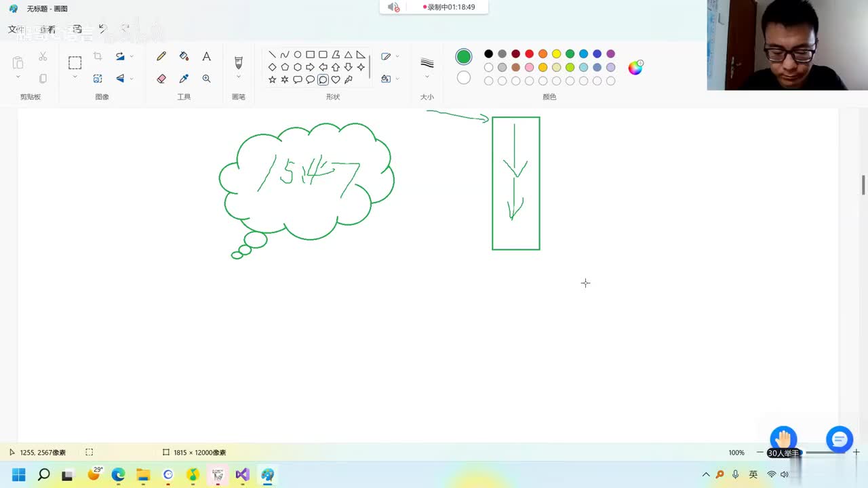Click the Paste clipboard icon
The height and width of the screenshot is (488, 868).
tap(18, 62)
